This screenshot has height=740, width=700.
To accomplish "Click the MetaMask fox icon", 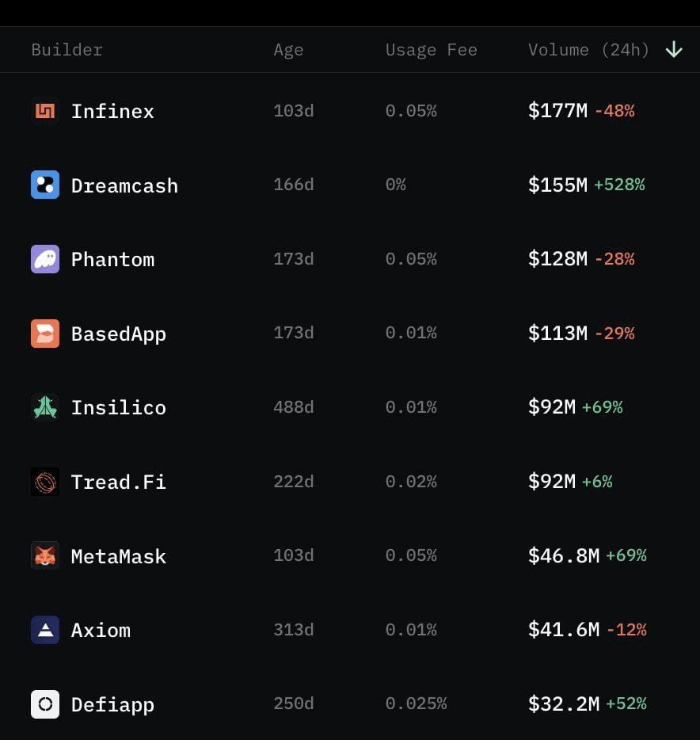I will (45, 556).
